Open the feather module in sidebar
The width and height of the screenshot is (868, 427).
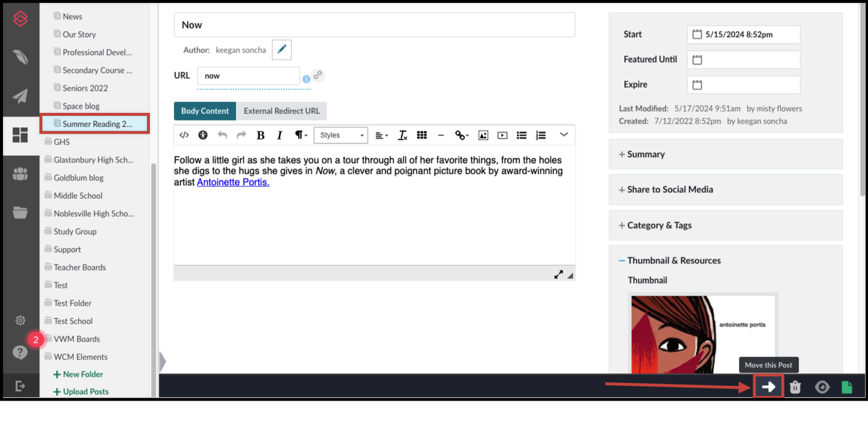click(20, 58)
